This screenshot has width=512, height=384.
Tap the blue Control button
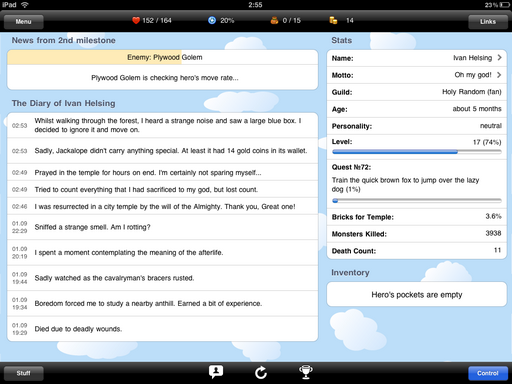(x=488, y=373)
